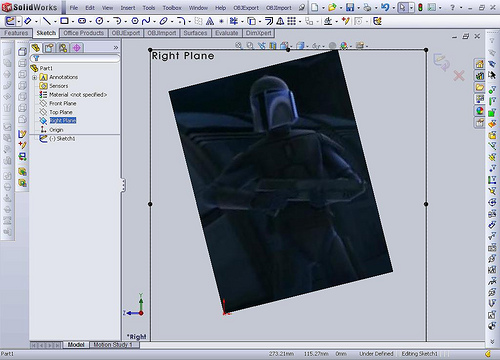Select the Corner Rectangle sketch tool
The height and width of the screenshot is (360, 500).
[64, 21]
